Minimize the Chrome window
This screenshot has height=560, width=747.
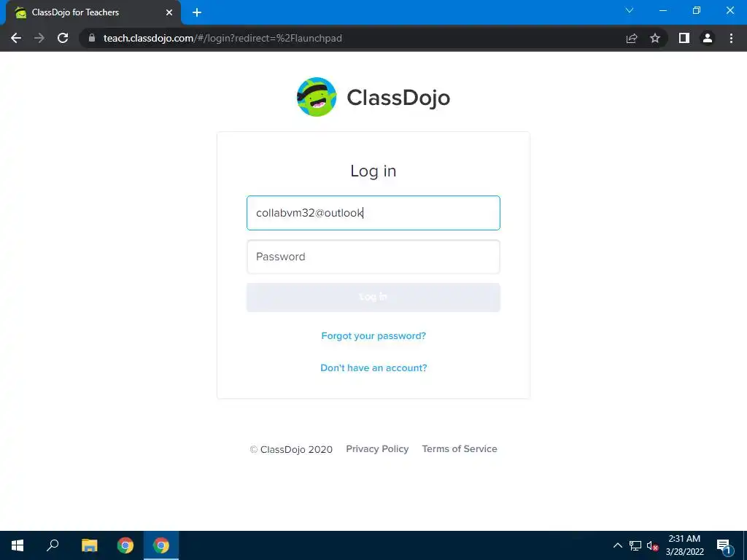point(662,10)
